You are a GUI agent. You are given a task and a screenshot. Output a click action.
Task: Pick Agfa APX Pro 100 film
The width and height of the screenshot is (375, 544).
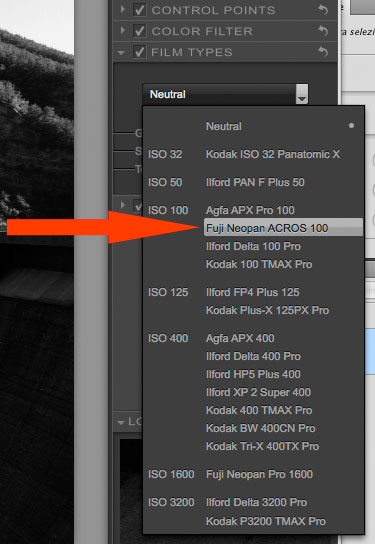[250, 210]
